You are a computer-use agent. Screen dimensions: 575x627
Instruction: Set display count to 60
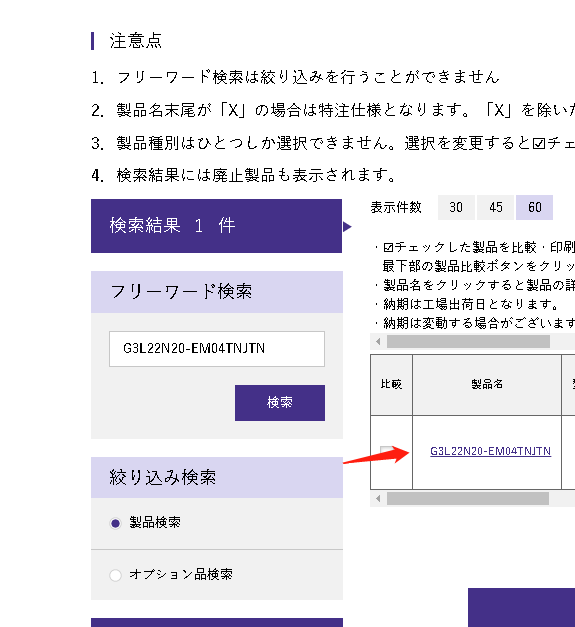pos(535,208)
